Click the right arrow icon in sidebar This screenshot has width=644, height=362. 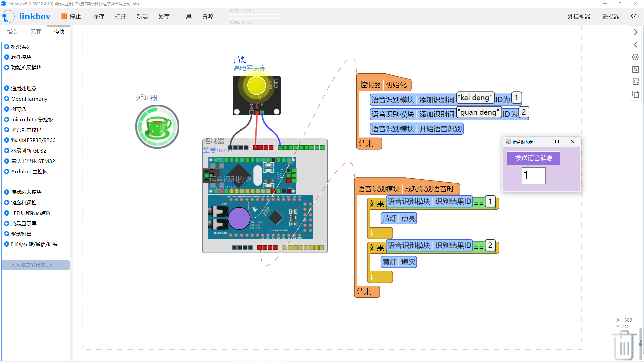point(635,32)
